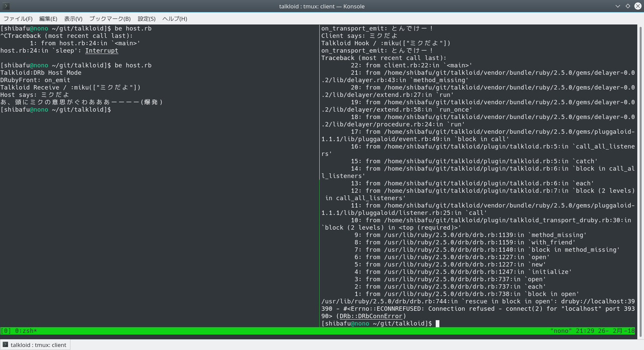The width and height of the screenshot is (644, 350).
Task: Click the [0] session label in tmux status bar
Action: coord(6,331)
